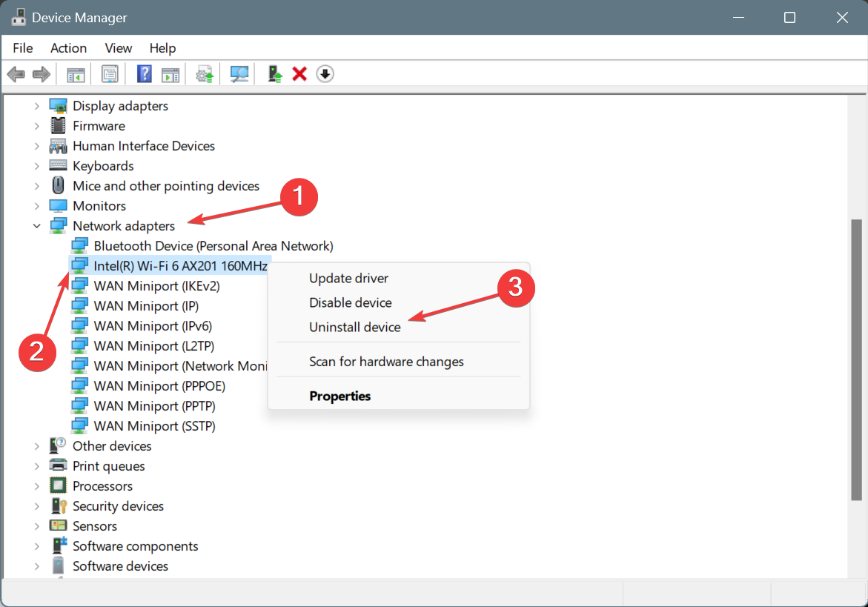Click the red X Uninstall device icon
Image resolution: width=868 pixels, height=607 pixels.
[299, 73]
